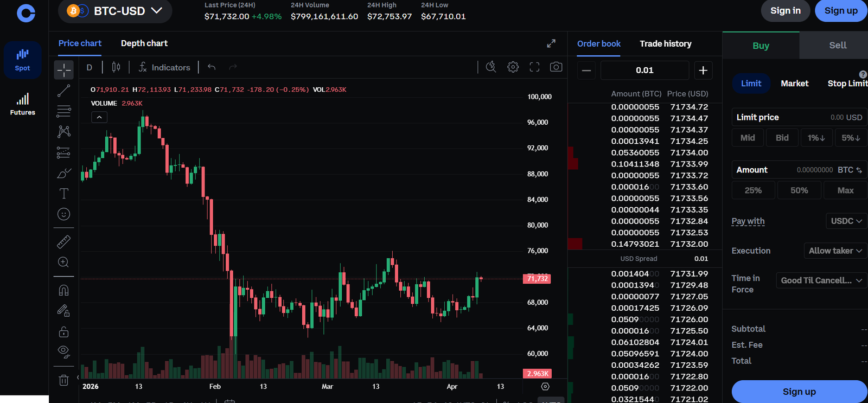Click the Amount BTC input field

(x=799, y=170)
